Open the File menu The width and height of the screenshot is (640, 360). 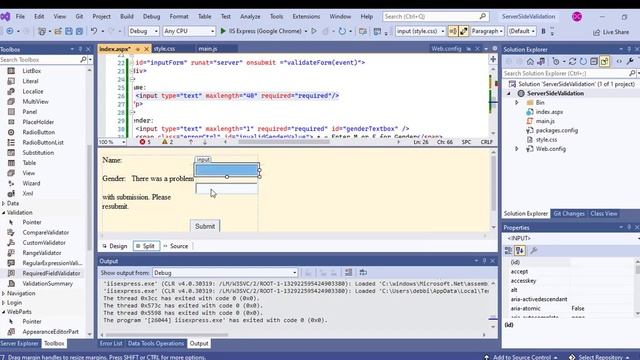click(x=20, y=17)
